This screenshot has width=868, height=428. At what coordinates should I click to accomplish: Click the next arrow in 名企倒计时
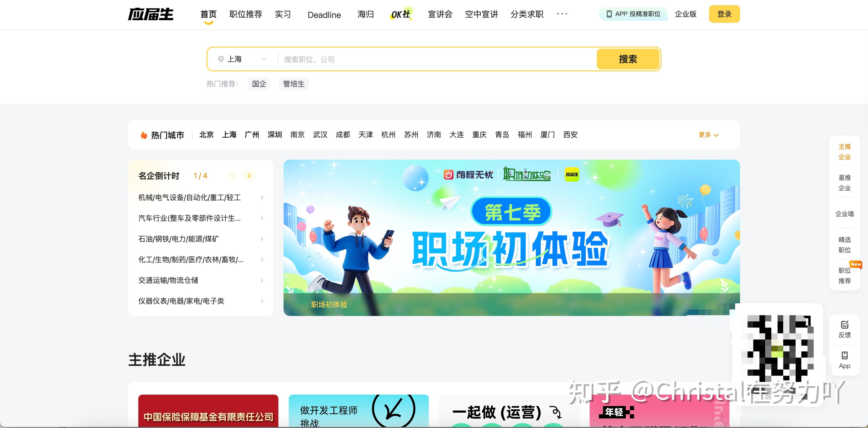pos(249,176)
